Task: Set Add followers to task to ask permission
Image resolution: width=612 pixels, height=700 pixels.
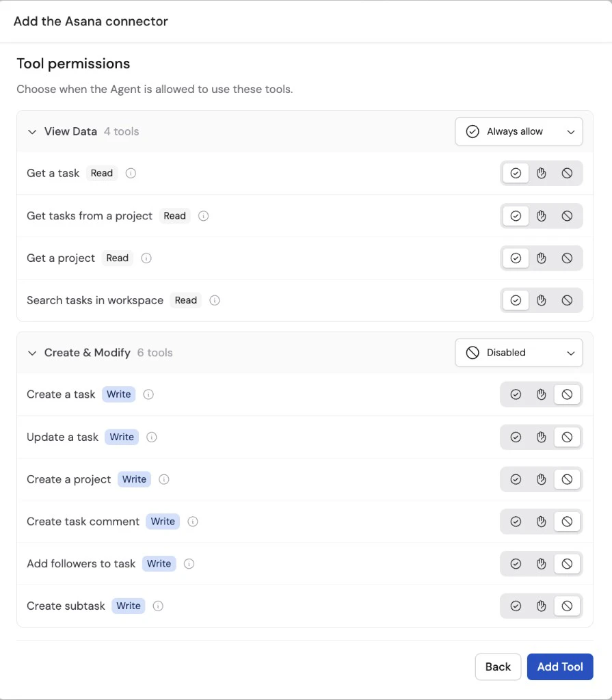Action: coord(541,563)
